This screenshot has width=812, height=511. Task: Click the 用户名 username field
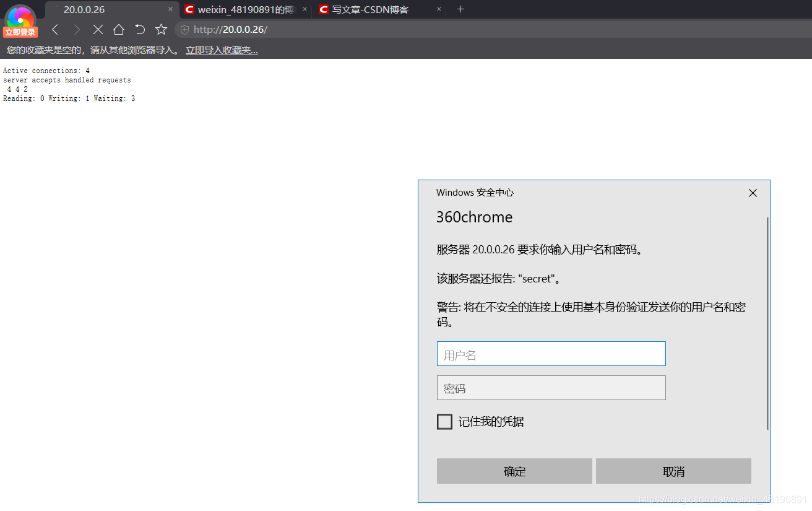tap(551, 354)
